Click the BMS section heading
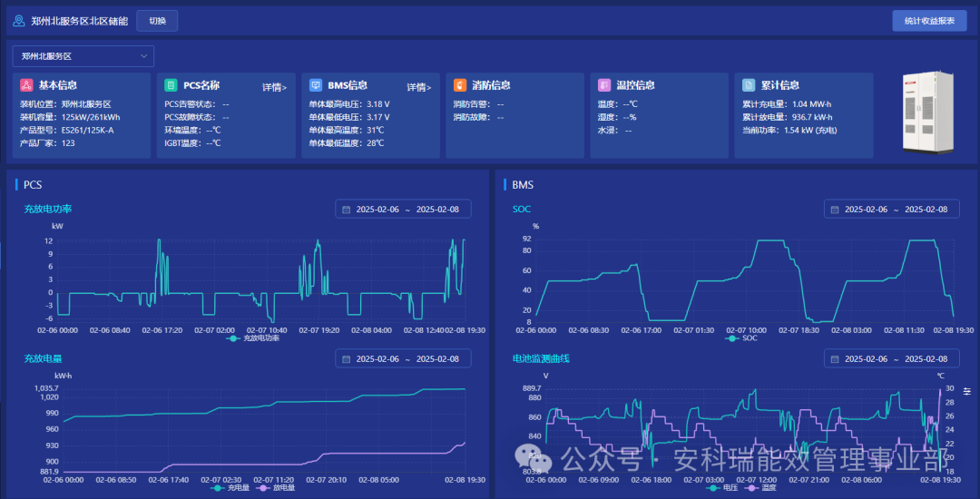980x499 pixels. pos(523,185)
